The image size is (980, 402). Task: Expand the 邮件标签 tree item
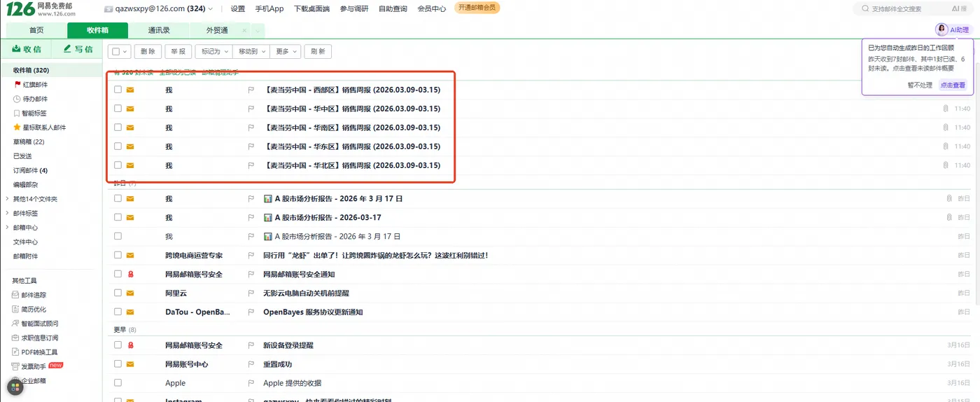coord(7,213)
